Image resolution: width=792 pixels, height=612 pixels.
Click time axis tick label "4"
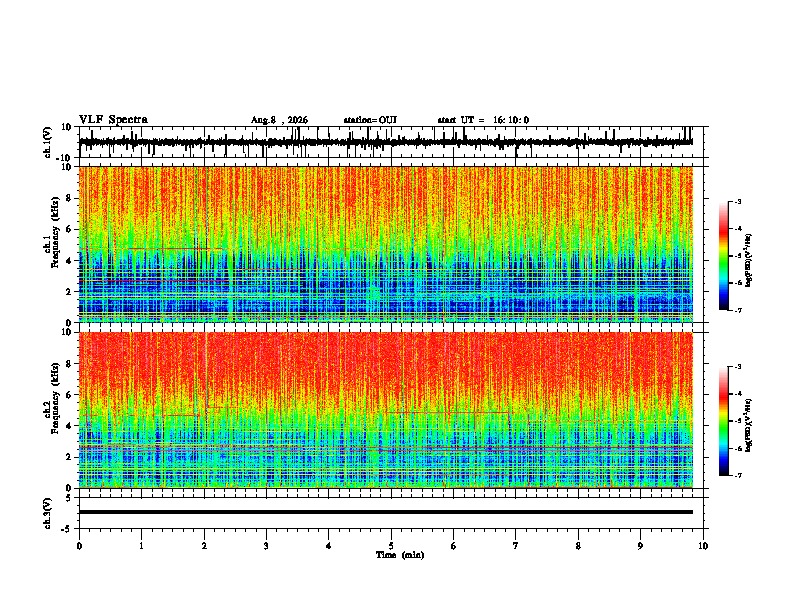[x=329, y=546]
